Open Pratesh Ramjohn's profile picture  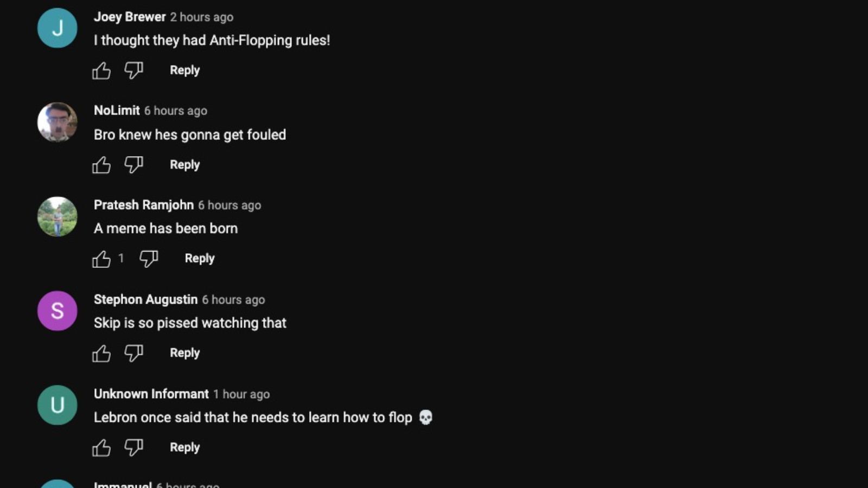pyautogui.click(x=57, y=216)
